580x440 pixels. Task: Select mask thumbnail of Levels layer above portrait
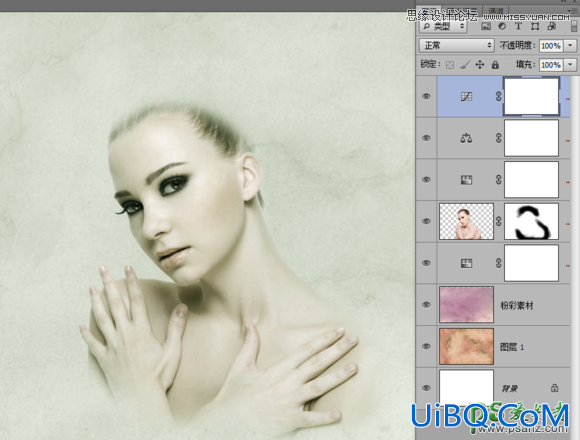point(532,179)
